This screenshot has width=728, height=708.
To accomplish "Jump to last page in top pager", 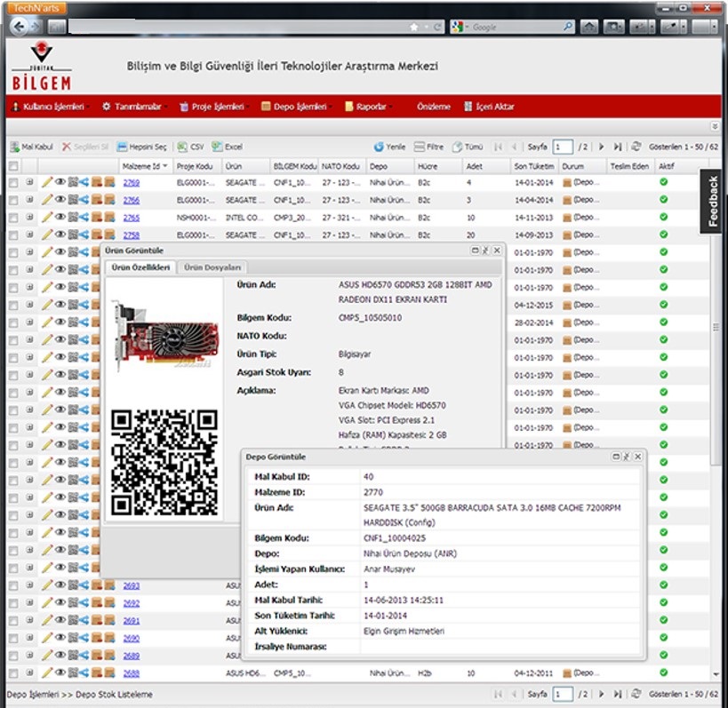I will 618,147.
